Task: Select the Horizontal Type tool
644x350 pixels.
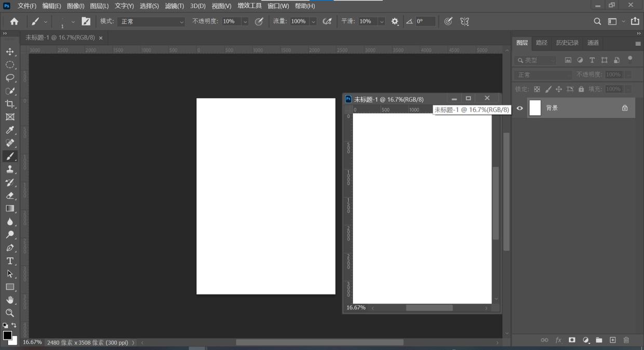Action: point(10,261)
